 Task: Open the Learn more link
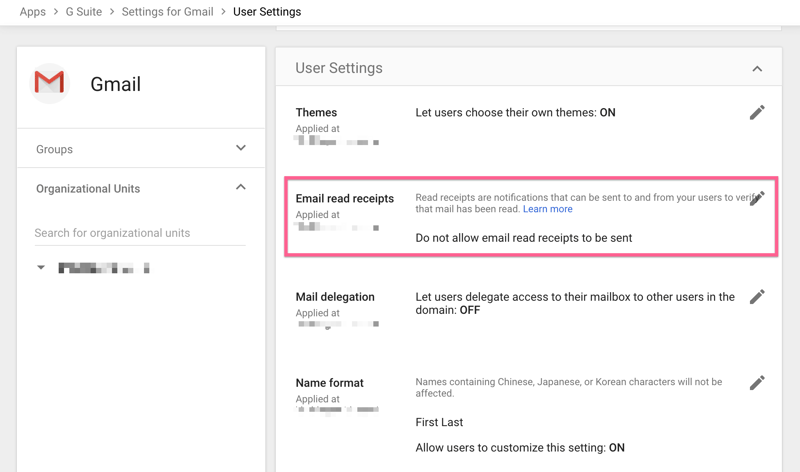(547, 209)
